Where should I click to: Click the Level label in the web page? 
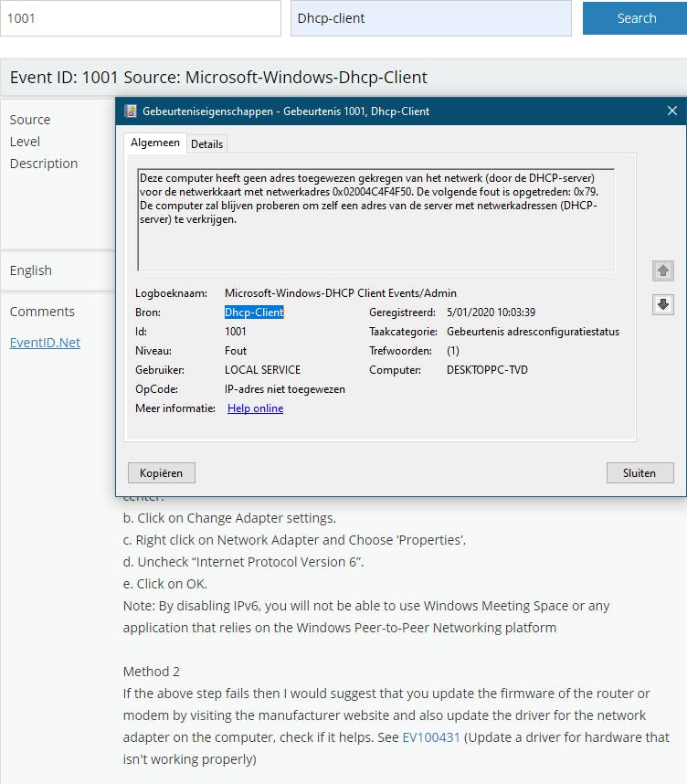25,142
